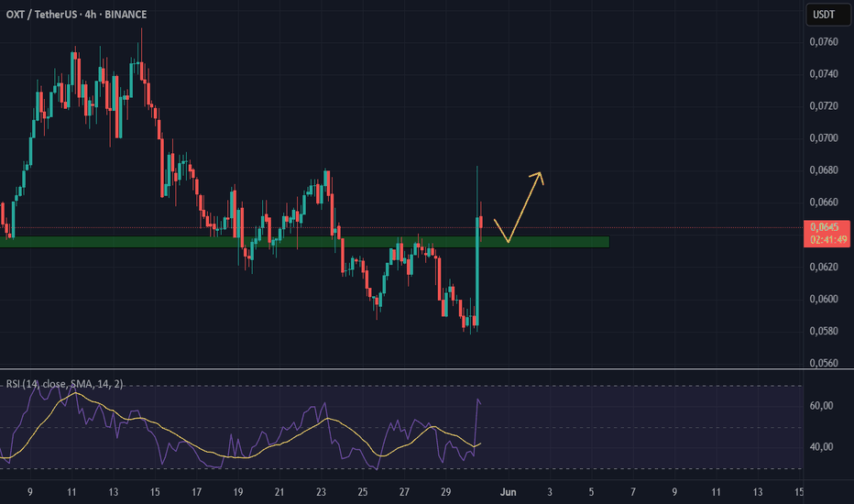Click the 0,0660 price axis label
The width and height of the screenshot is (854, 504).
pyautogui.click(x=824, y=203)
